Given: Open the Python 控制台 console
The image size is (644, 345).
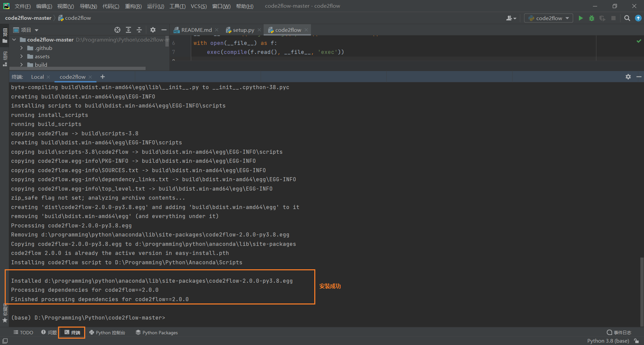Looking at the screenshot, I should point(107,332).
